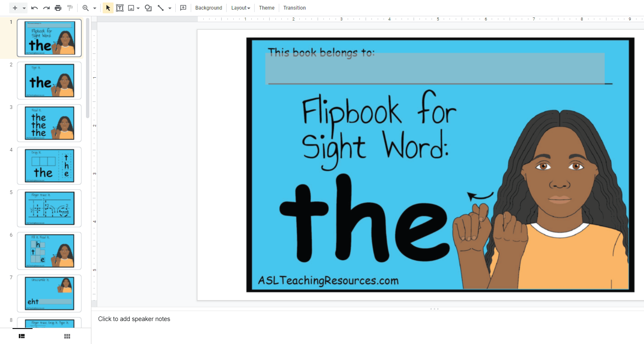Switch to filmstrip view

[x=22, y=336]
